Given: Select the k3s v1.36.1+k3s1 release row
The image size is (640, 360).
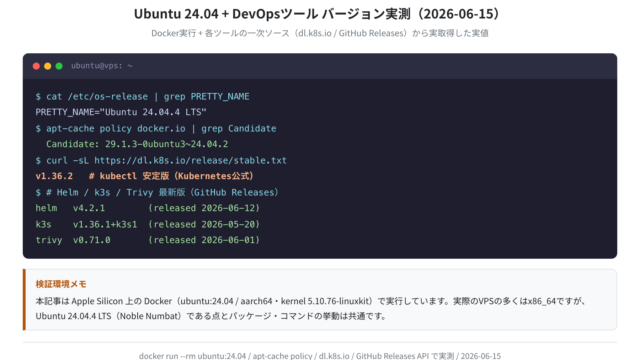Looking at the screenshot, I should point(147,224).
